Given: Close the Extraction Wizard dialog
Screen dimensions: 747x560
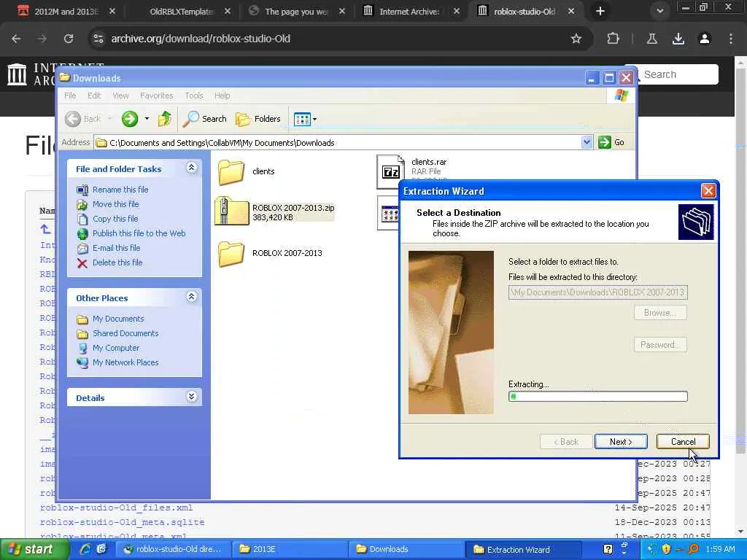Looking at the screenshot, I should [x=708, y=191].
